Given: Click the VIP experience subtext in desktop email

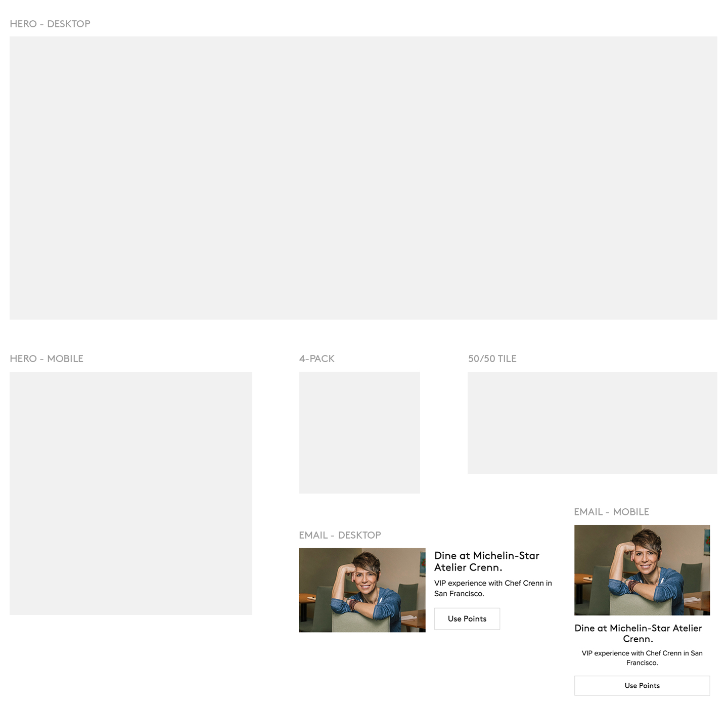Looking at the screenshot, I should (492, 588).
